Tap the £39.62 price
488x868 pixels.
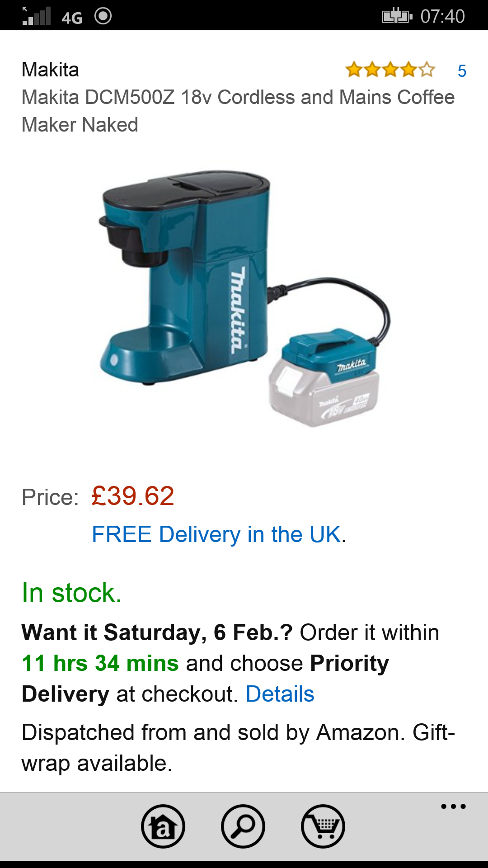coord(133,496)
